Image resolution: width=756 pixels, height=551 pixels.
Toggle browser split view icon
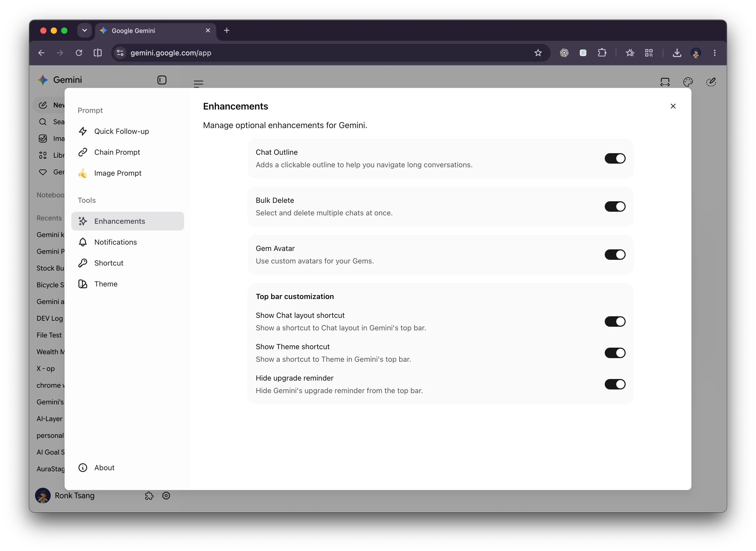98,53
